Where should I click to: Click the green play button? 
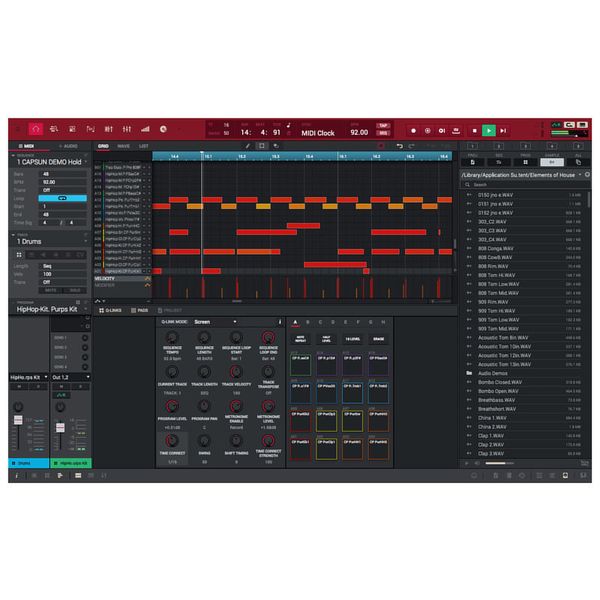pos(489,131)
